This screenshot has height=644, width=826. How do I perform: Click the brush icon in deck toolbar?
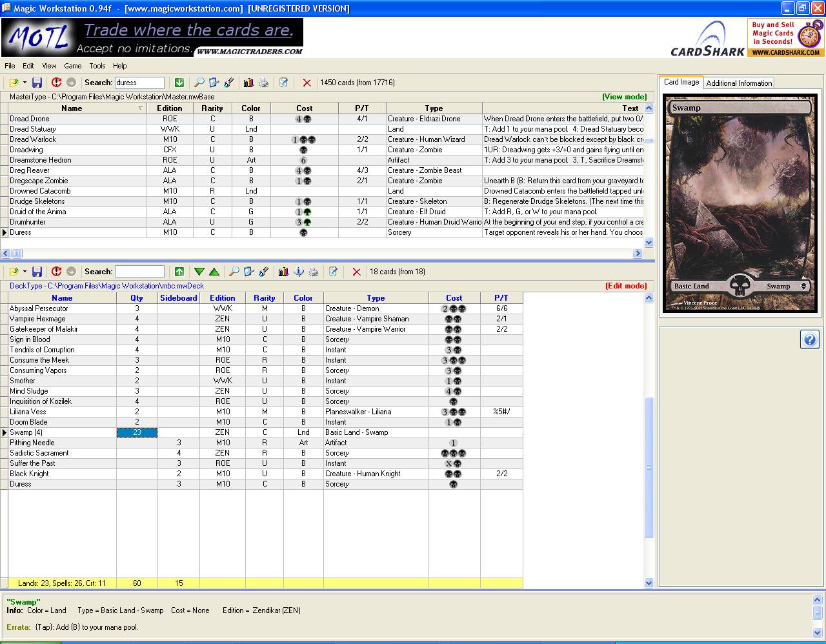264,272
